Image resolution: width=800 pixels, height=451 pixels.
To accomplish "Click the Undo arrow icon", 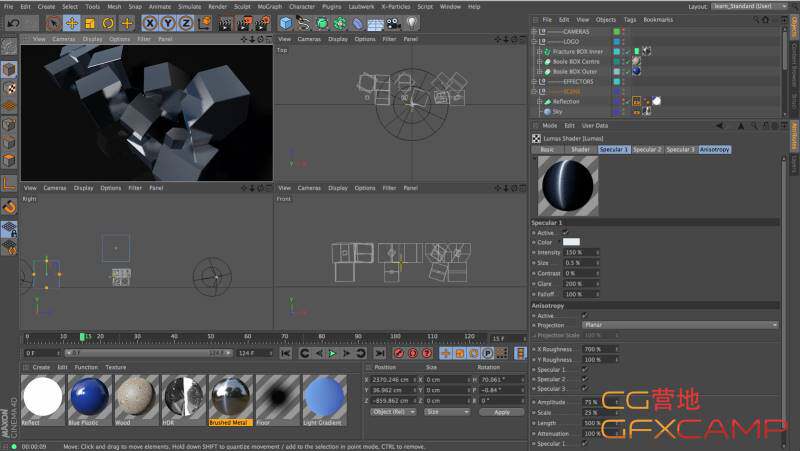I will pyautogui.click(x=13, y=22).
